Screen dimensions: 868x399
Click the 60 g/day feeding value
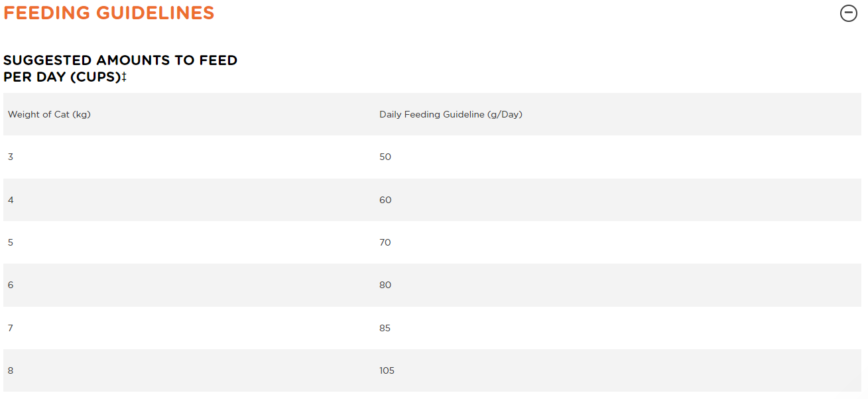(385, 200)
